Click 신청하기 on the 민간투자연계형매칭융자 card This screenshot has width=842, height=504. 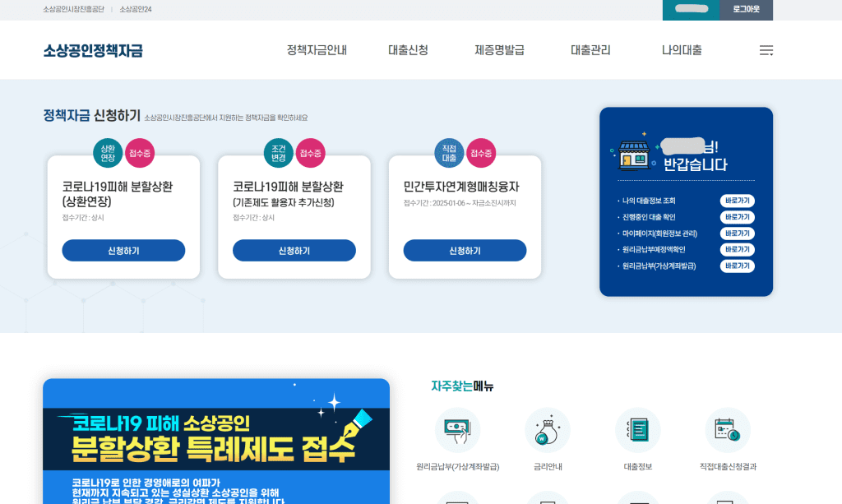(465, 250)
